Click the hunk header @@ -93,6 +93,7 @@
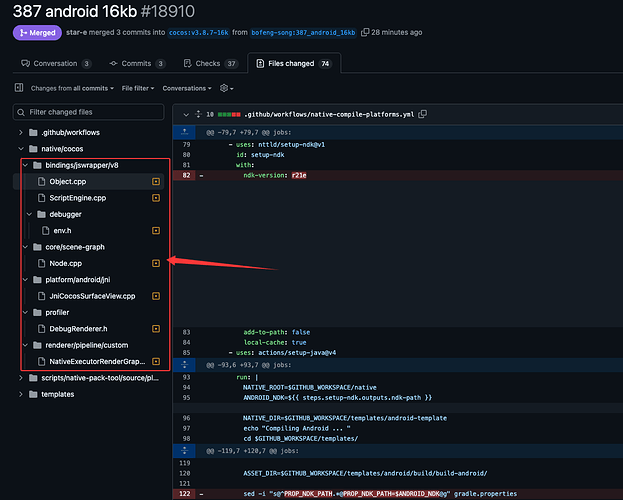 248,365
